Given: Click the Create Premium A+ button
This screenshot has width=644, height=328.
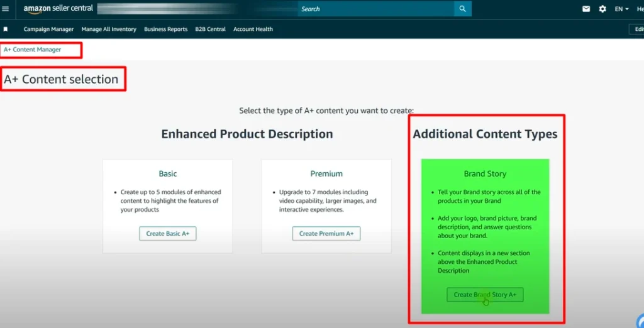Looking at the screenshot, I should click(x=326, y=234).
